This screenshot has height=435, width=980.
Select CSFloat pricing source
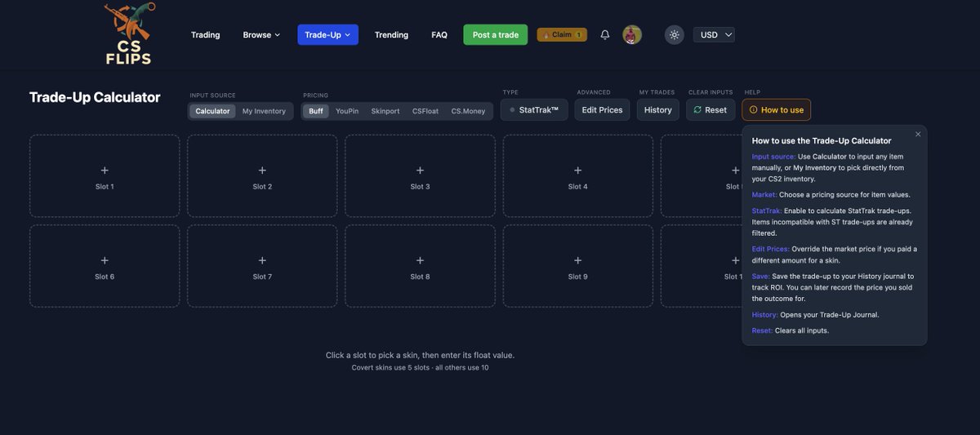(x=425, y=111)
